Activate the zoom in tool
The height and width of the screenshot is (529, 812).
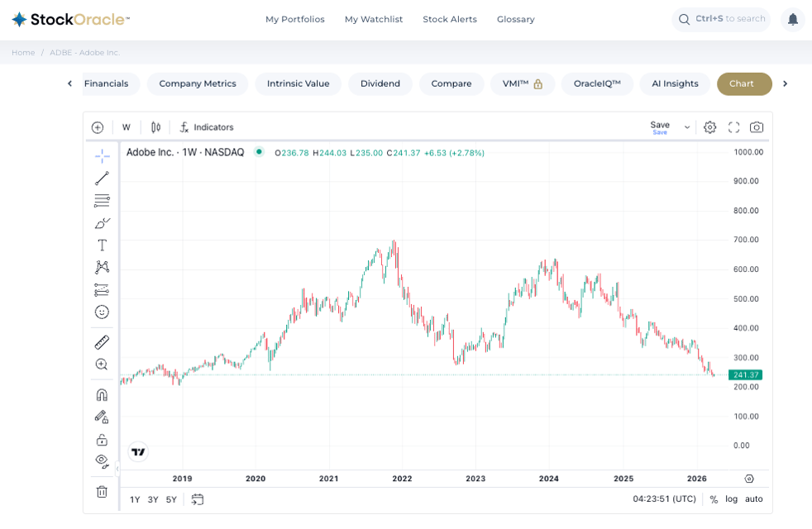click(x=102, y=365)
